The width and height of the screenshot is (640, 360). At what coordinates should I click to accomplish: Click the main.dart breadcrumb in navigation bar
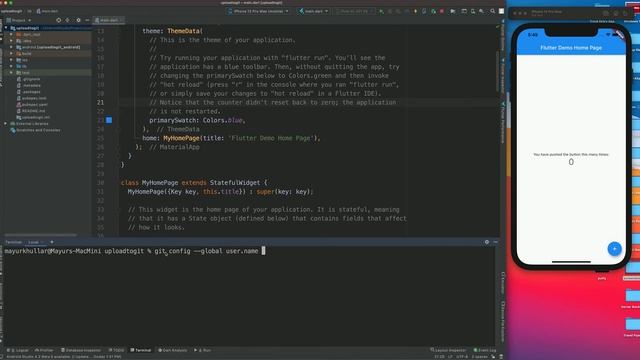click(47, 11)
